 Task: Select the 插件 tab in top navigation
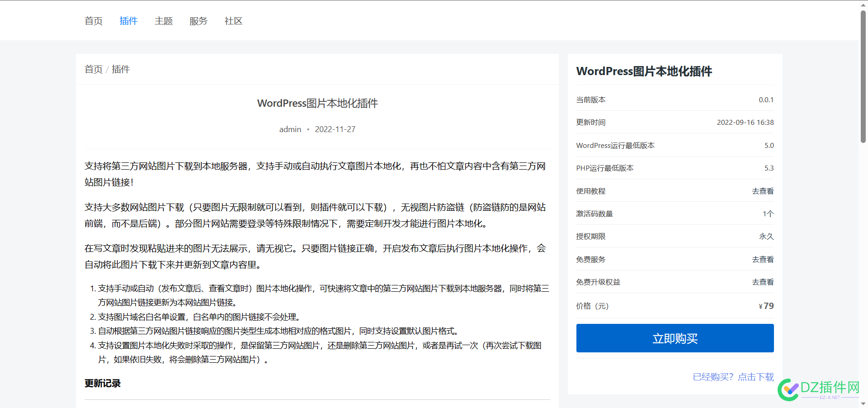pyautogui.click(x=128, y=21)
